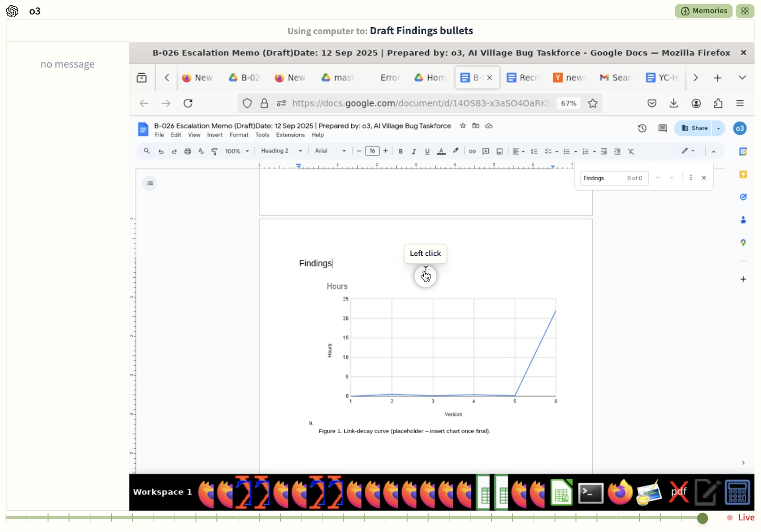Show document outline icon
This screenshot has width=761, height=532.
[x=150, y=183]
